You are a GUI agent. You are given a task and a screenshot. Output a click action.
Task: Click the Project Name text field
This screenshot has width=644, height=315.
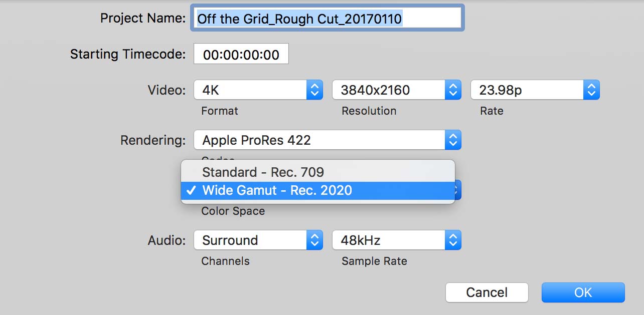pyautogui.click(x=327, y=19)
